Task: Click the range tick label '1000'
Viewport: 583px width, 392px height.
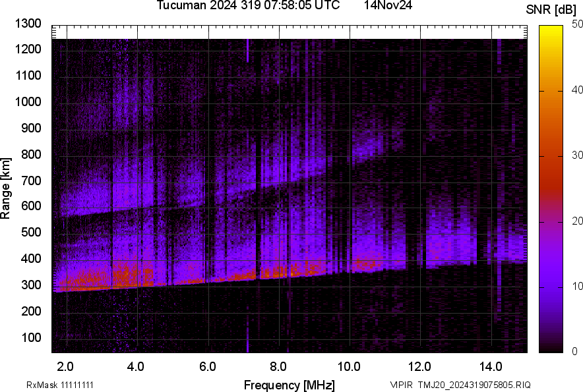Action: (x=28, y=101)
